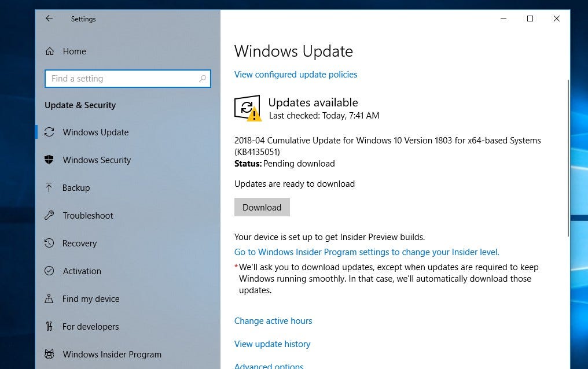The height and width of the screenshot is (369, 588).
Task: Click the back arrow
Action: coord(49,19)
